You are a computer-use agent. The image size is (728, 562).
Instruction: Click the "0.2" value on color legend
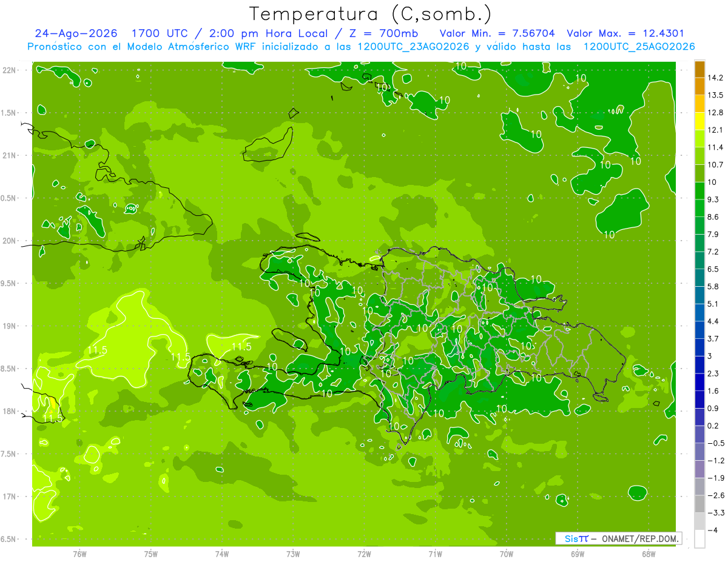713,426
